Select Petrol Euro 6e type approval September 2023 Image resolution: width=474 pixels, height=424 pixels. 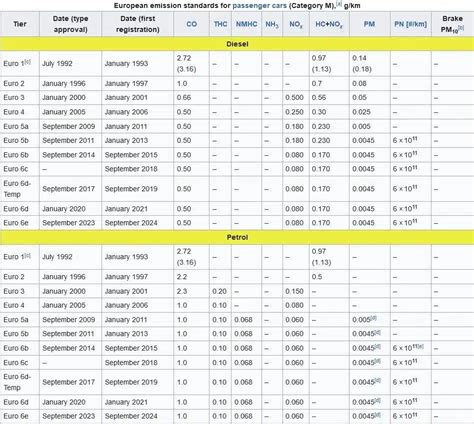point(69,416)
